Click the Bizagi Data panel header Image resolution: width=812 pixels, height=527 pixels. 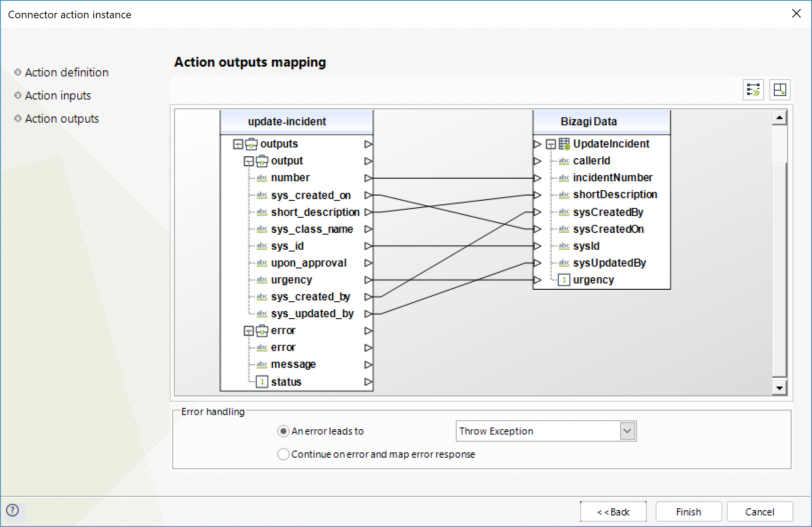tap(601, 122)
